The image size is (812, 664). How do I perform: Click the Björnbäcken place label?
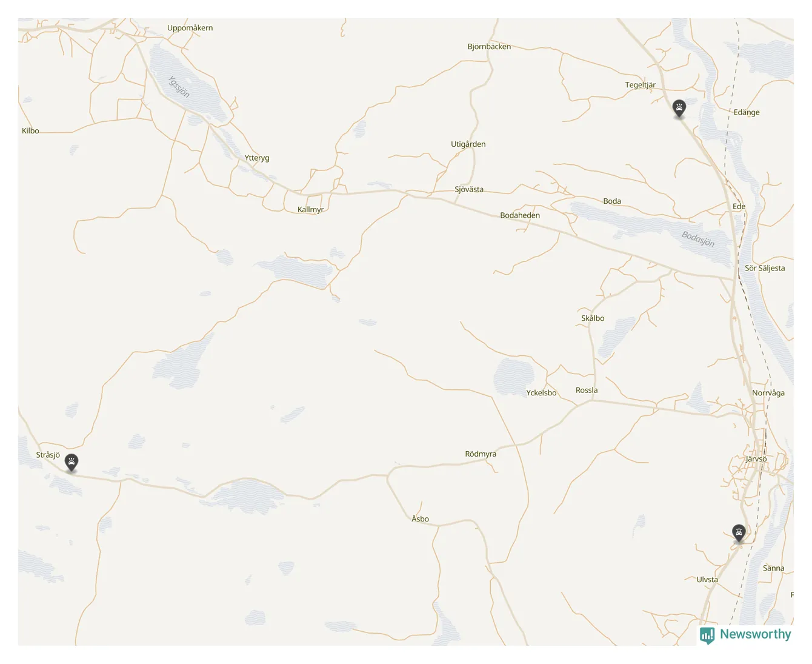(489, 47)
